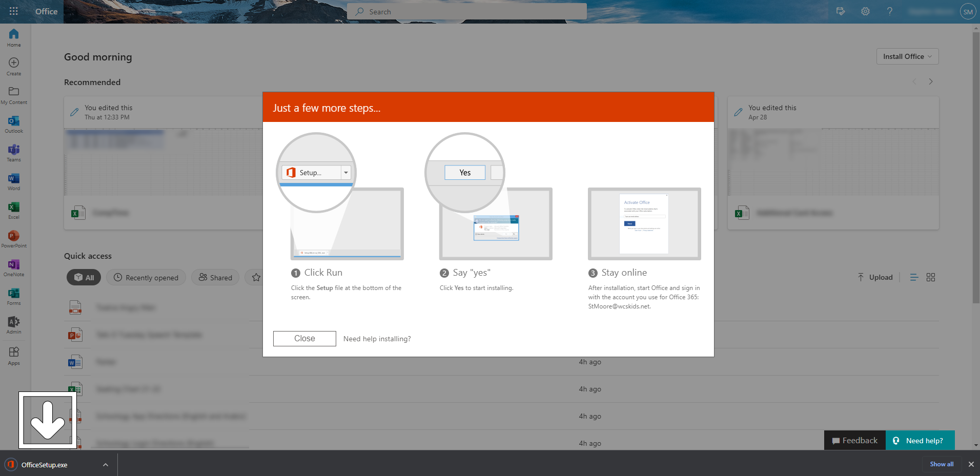Click the Office brand link
This screenshot has height=476, width=980.
point(46,11)
